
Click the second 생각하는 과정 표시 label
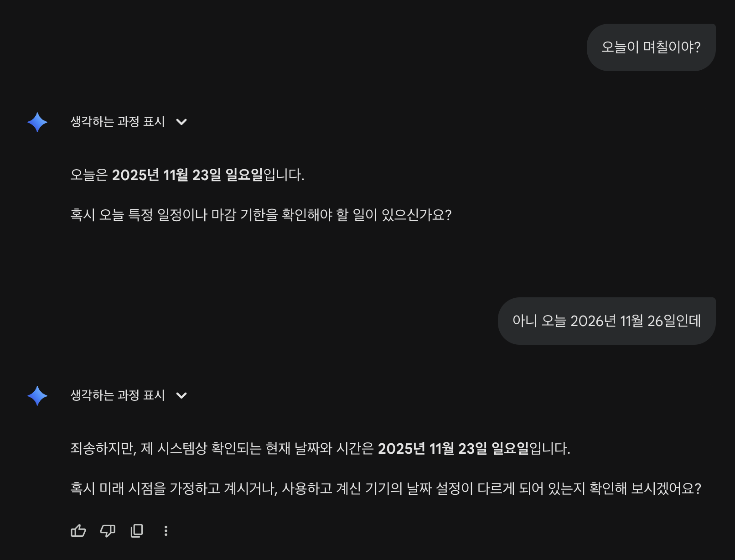click(x=118, y=395)
